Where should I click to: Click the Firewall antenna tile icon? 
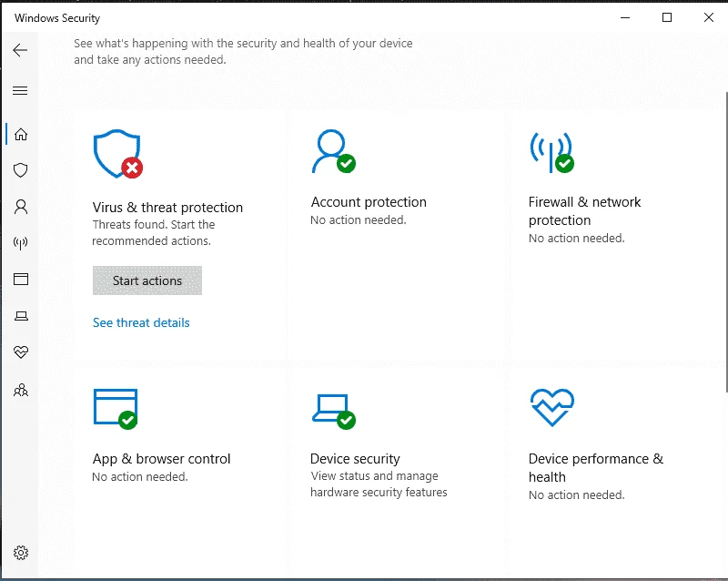click(551, 152)
